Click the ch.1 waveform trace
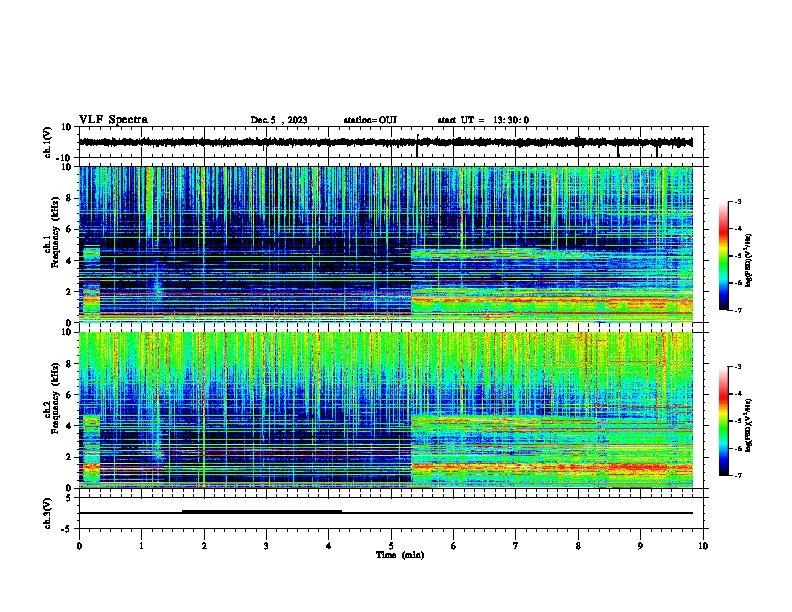This screenshot has width=792, height=612. click(x=385, y=142)
